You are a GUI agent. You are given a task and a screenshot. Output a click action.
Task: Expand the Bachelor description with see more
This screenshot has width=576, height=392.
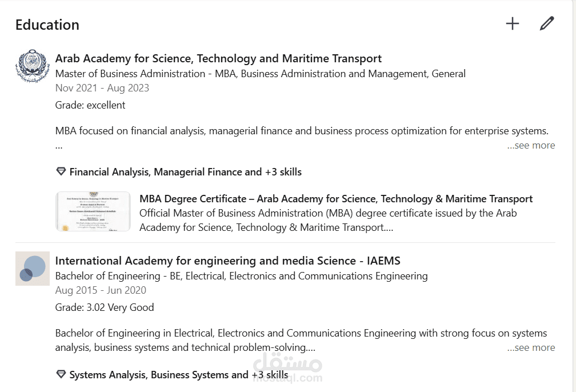(x=531, y=347)
